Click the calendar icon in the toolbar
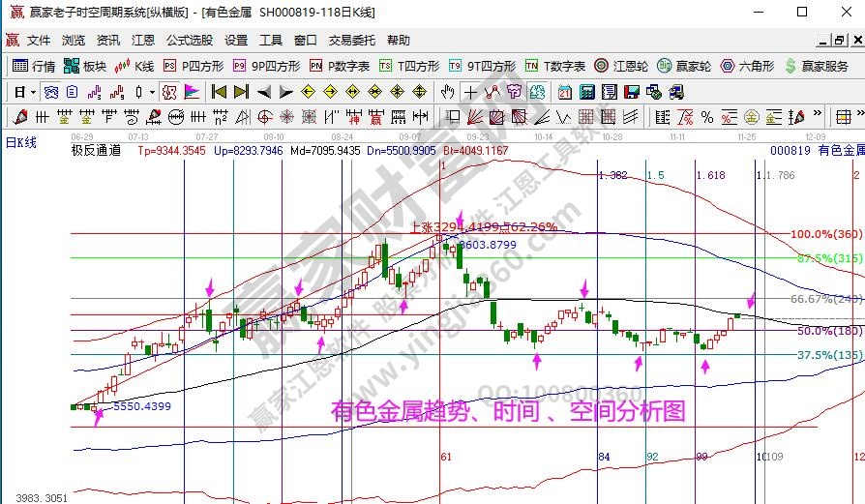The height and width of the screenshot is (504, 865). pyautogui.click(x=563, y=92)
